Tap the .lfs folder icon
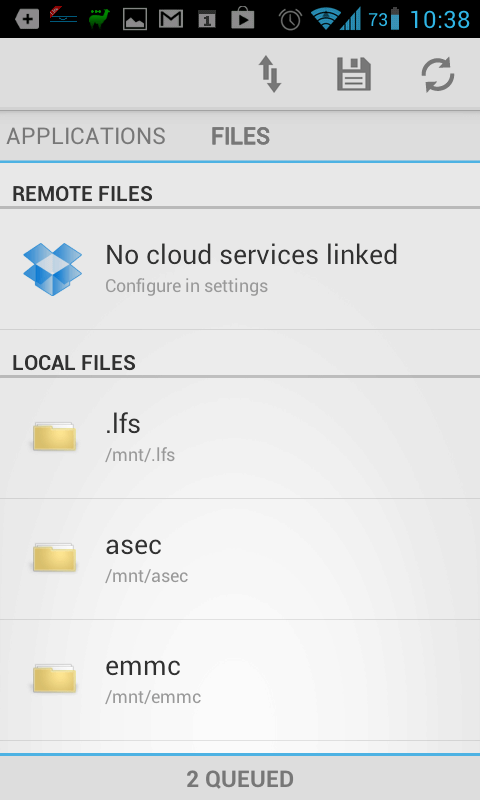This screenshot has height=800, width=480. coord(55,436)
